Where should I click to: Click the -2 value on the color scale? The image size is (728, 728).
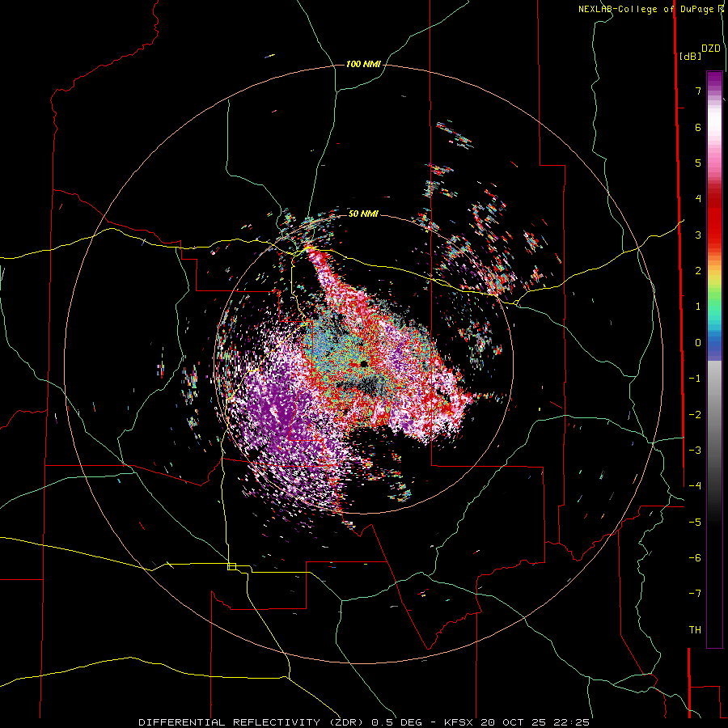tap(695, 415)
